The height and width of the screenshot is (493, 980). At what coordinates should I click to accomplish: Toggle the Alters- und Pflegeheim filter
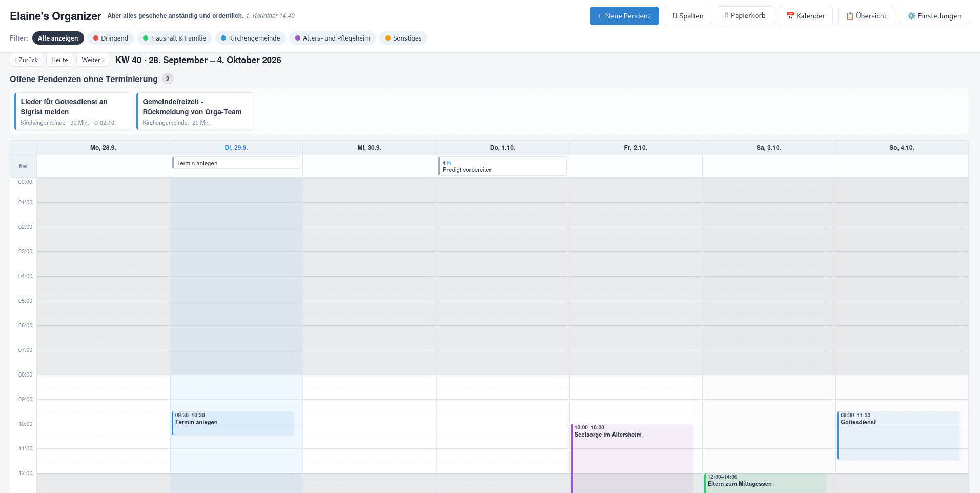pos(333,38)
